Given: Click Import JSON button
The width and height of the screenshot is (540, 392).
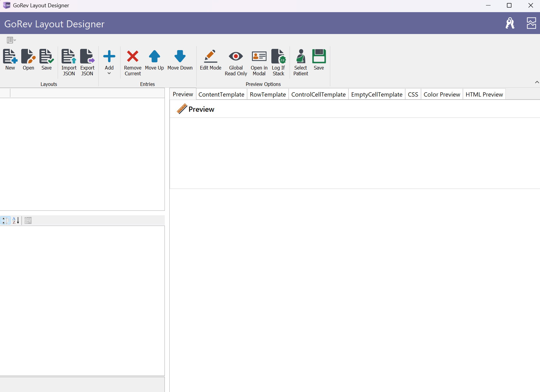Looking at the screenshot, I should click(69, 63).
